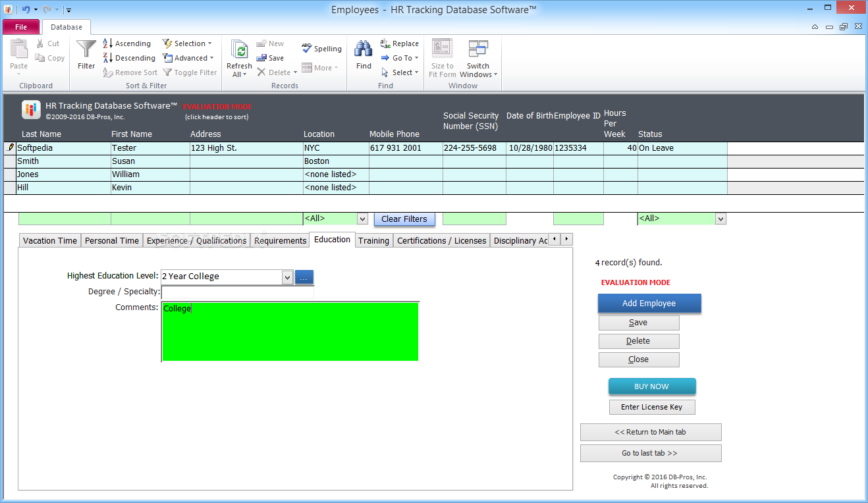The image size is (868, 503).
Task: Select the Database ribbon tab
Action: coord(67,27)
